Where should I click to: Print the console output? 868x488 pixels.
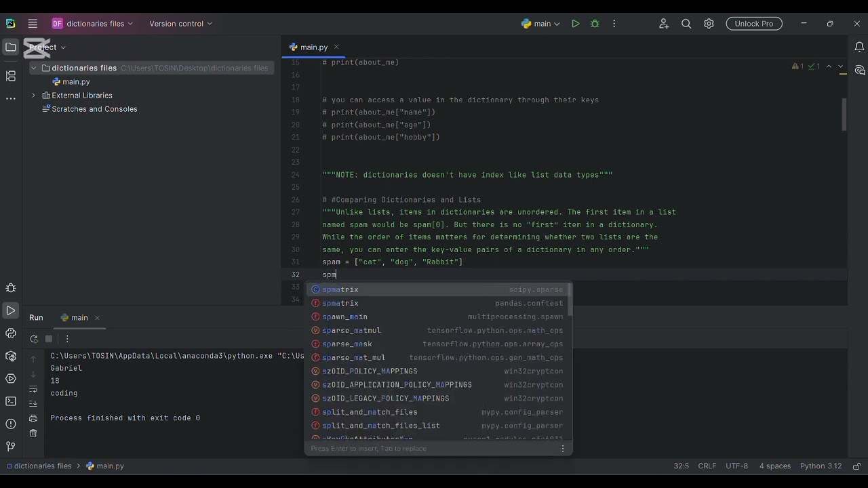[33, 419]
